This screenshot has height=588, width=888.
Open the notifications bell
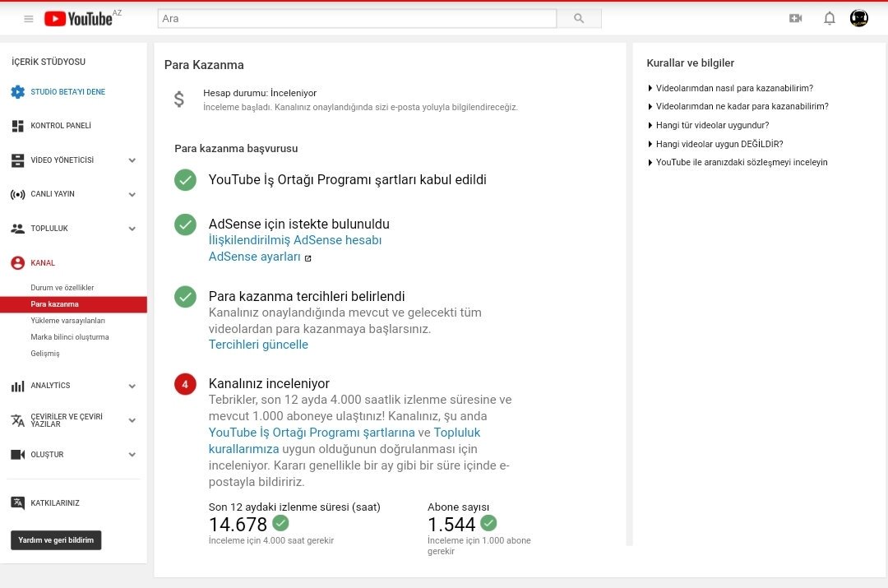829,18
